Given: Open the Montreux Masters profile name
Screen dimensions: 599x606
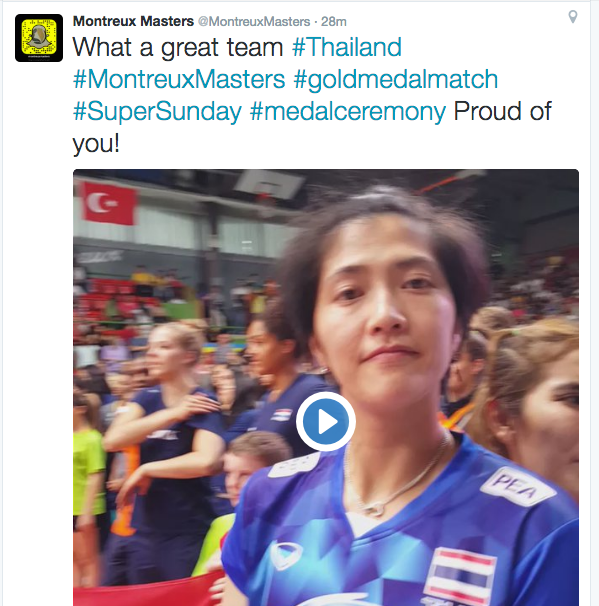Looking at the screenshot, I should tap(133, 21).
